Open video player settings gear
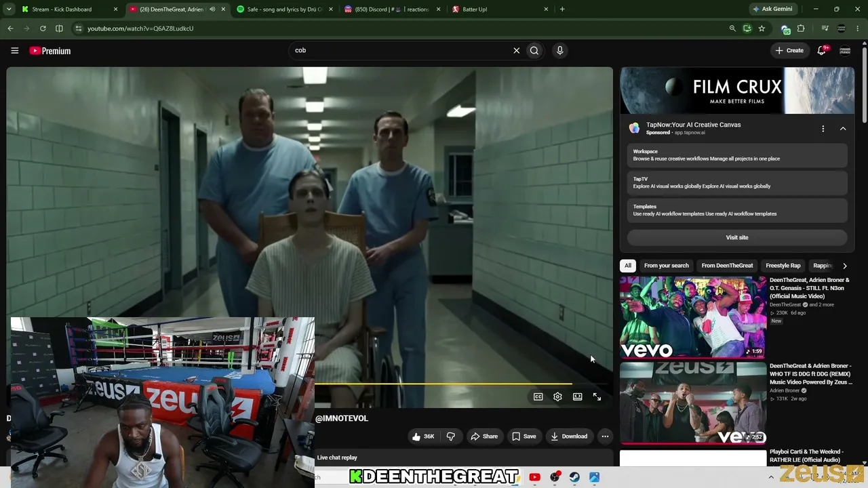The image size is (868, 488). click(x=557, y=396)
